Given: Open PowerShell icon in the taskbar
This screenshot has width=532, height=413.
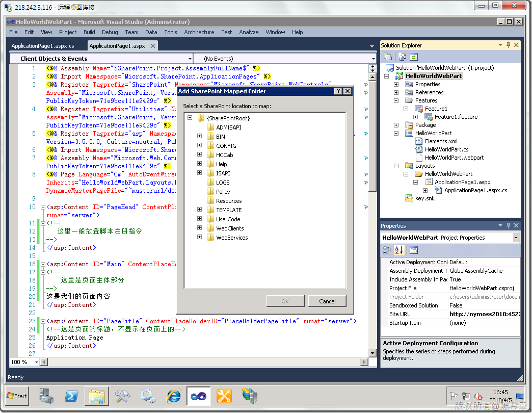Looking at the screenshot, I should (71, 396).
